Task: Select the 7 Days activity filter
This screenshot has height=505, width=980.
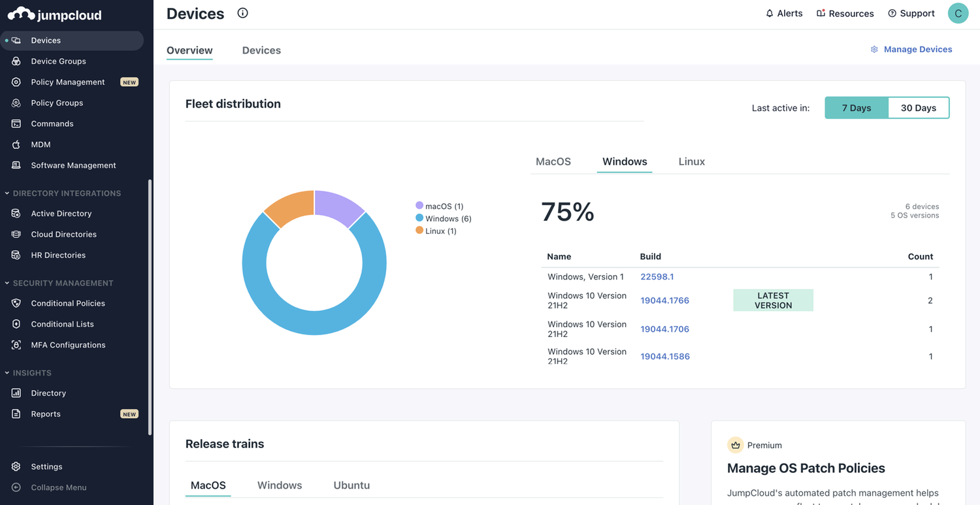Action: pyautogui.click(x=857, y=108)
